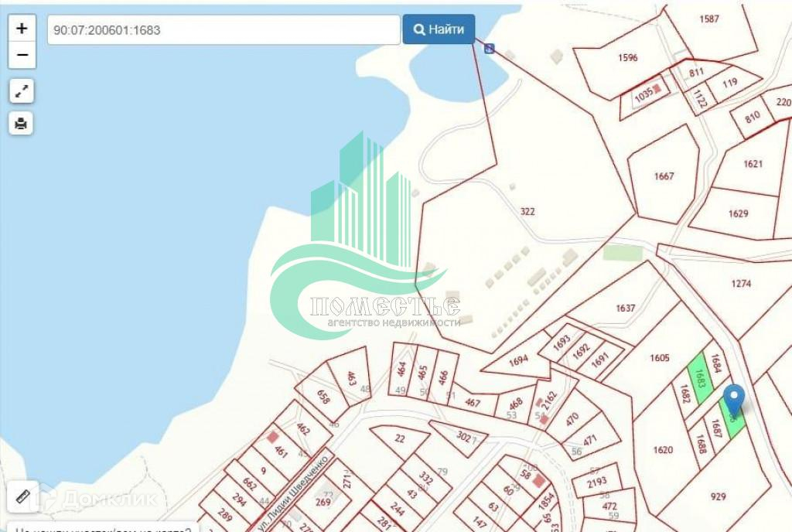Click parcel 1854
Viewport: 792px width, 532px height.
[x=545, y=501]
